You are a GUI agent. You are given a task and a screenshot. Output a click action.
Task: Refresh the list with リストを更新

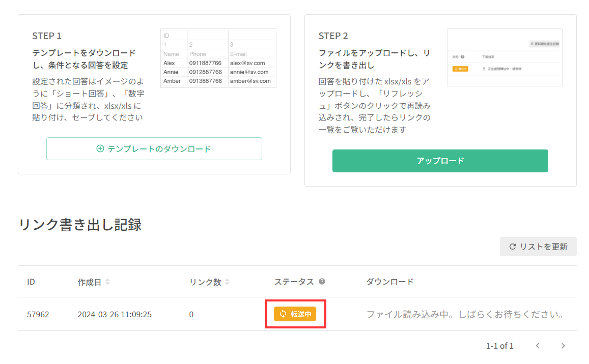[x=538, y=247]
